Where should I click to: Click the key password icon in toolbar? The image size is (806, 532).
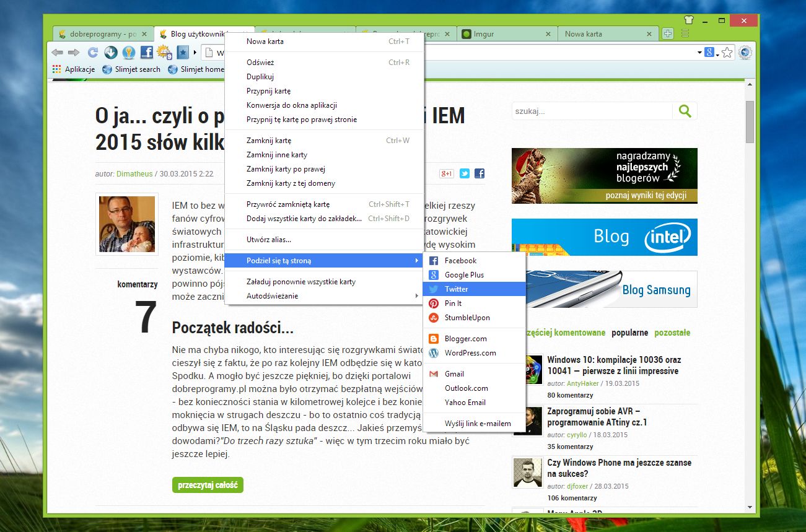point(129,53)
